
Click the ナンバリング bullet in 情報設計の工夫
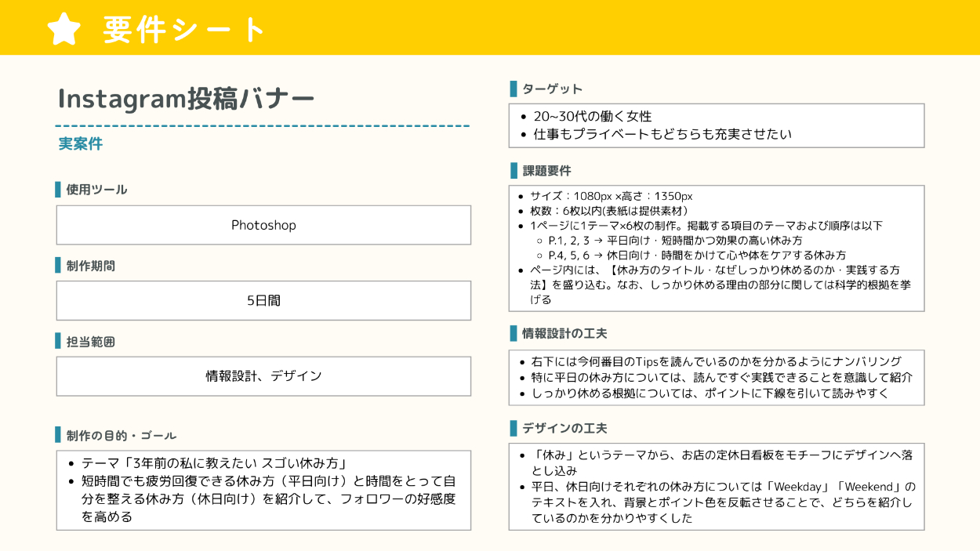(x=716, y=361)
